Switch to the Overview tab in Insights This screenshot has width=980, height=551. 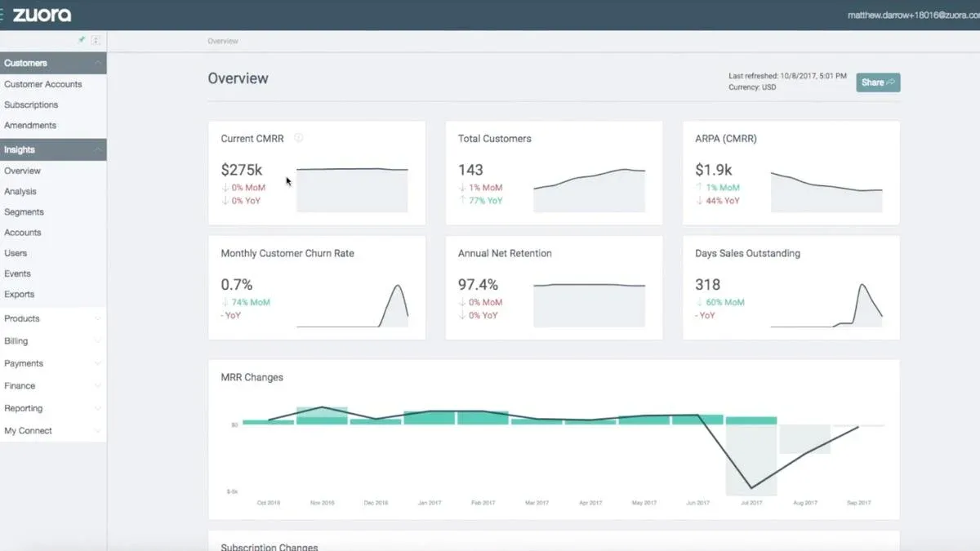(22, 171)
